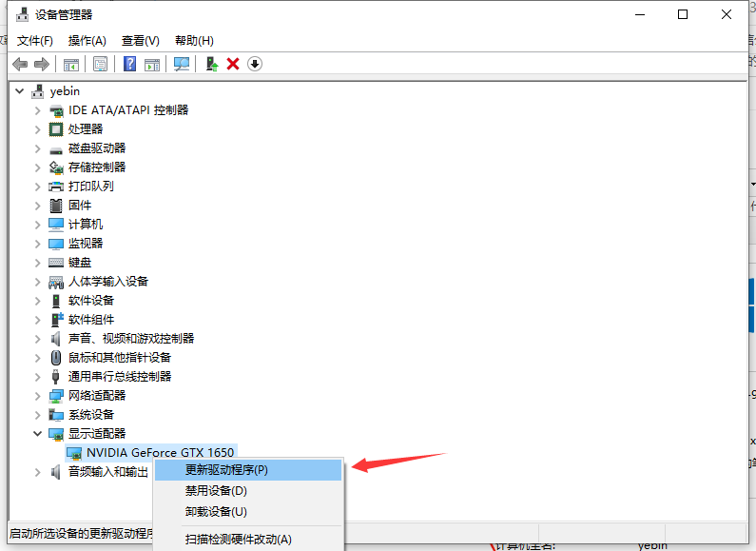Expand the 磁盘驱动器 category
The image size is (756, 551).
[38, 148]
